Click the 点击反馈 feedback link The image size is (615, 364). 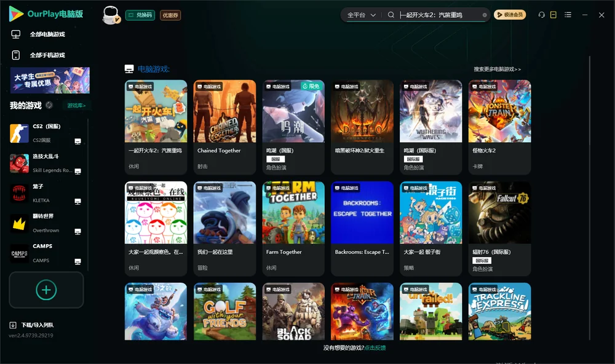pyautogui.click(x=375, y=347)
